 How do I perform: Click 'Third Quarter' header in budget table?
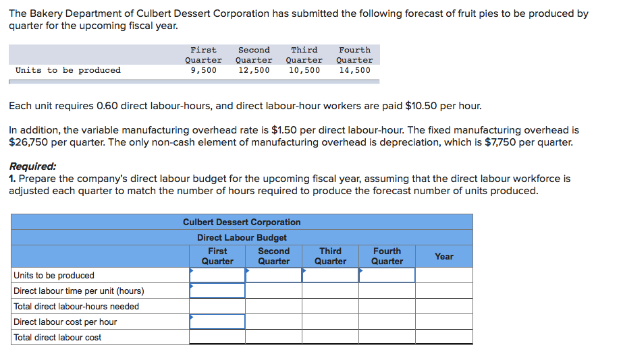[x=330, y=256]
